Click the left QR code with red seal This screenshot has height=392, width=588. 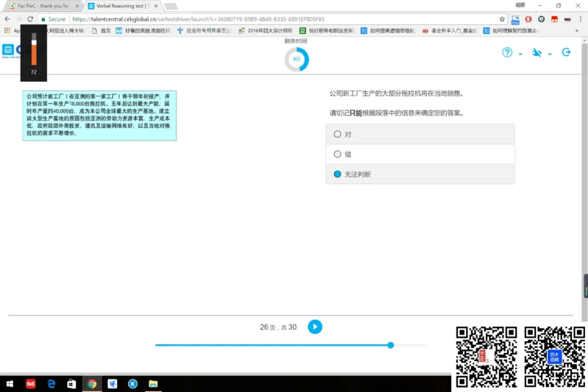pyautogui.click(x=487, y=357)
